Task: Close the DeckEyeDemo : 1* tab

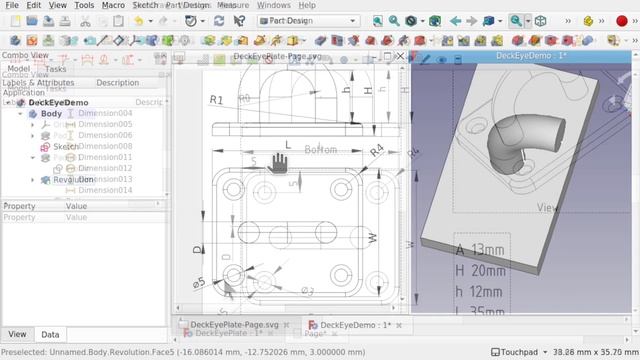Action: [x=399, y=325]
